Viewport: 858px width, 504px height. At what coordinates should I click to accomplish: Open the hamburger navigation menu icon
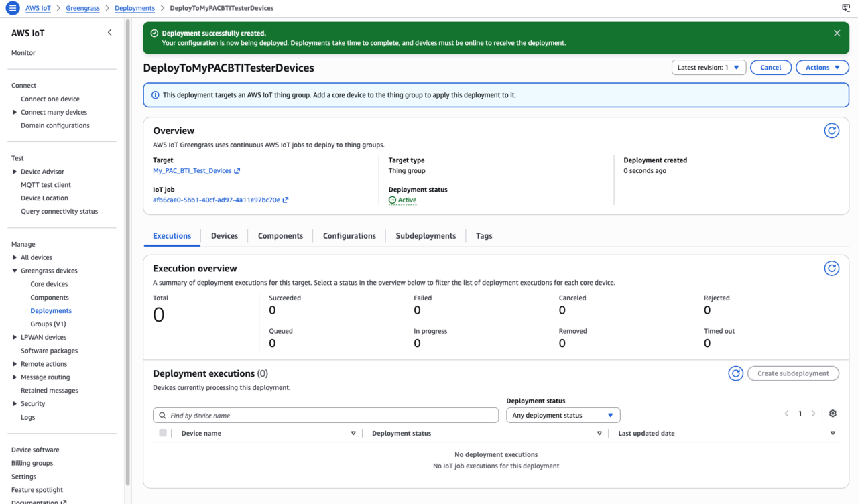(x=12, y=8)
